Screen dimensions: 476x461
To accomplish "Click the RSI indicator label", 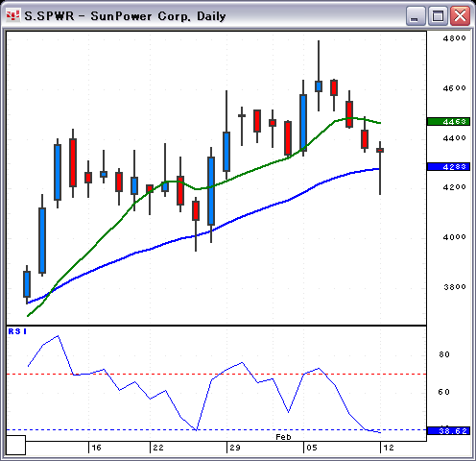I will 17,331.
